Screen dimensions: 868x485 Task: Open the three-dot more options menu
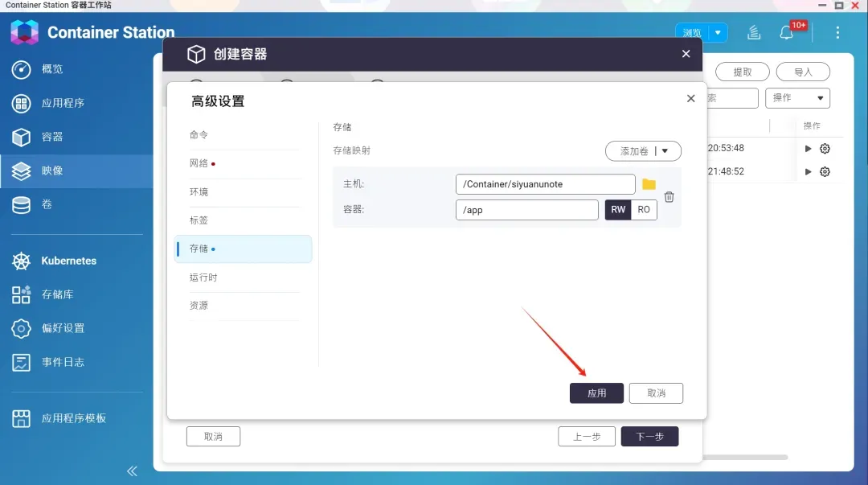[x=837, y=33]
